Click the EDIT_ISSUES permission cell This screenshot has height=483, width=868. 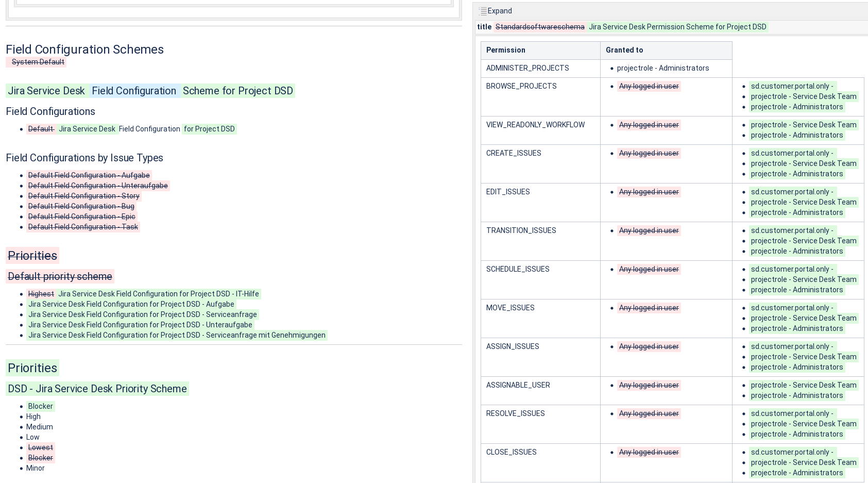click(x=540, y=203)
